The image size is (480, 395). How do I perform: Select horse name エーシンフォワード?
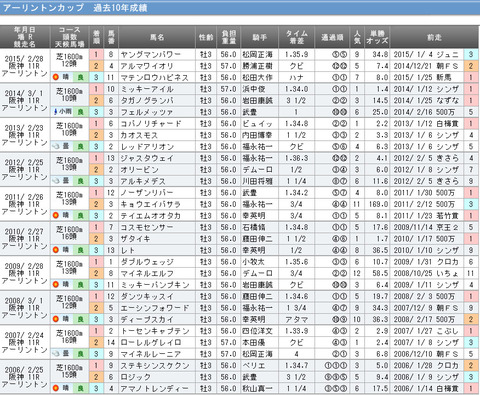tap(155, 308)
